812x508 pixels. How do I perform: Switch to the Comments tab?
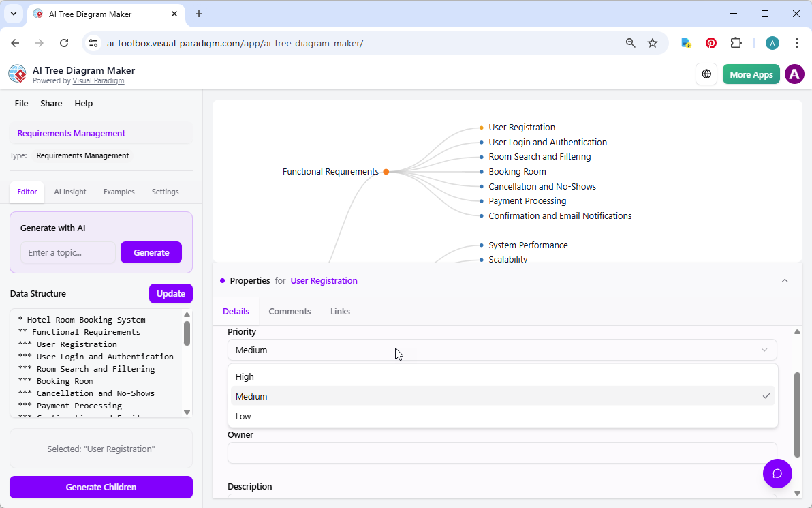290,311
